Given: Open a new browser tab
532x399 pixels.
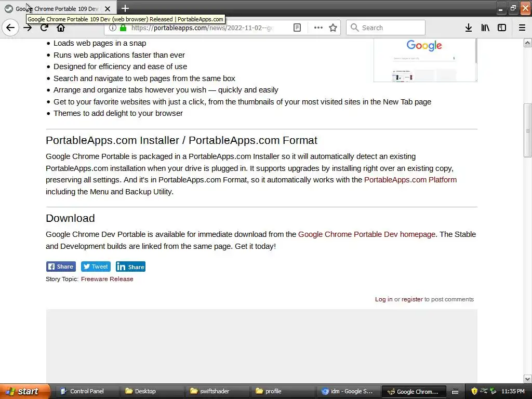Looking at the screenshot, I should (x=125, y=8).
